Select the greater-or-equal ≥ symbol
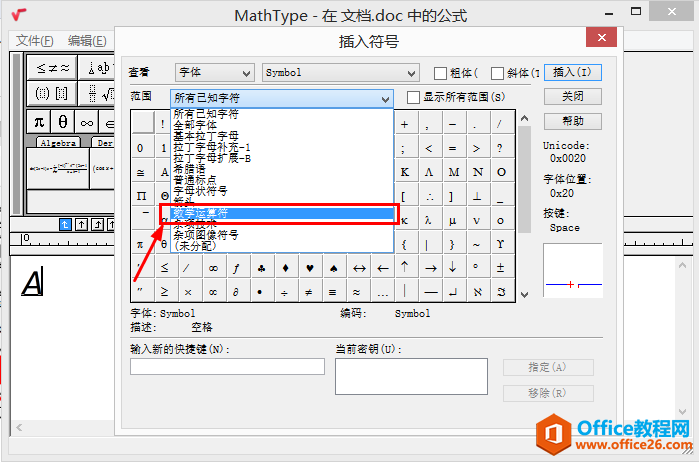This screenshot has width=699, height=462. (x=164, y=292)
